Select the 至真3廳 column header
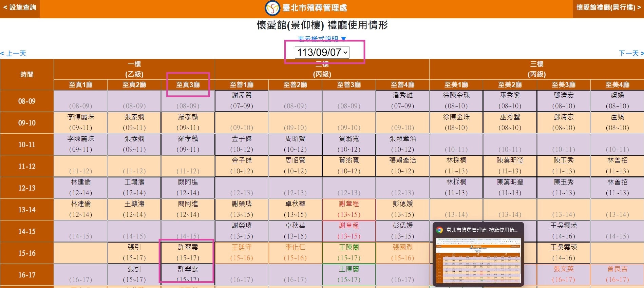644x288 pixels. click(x=188, y=85)
